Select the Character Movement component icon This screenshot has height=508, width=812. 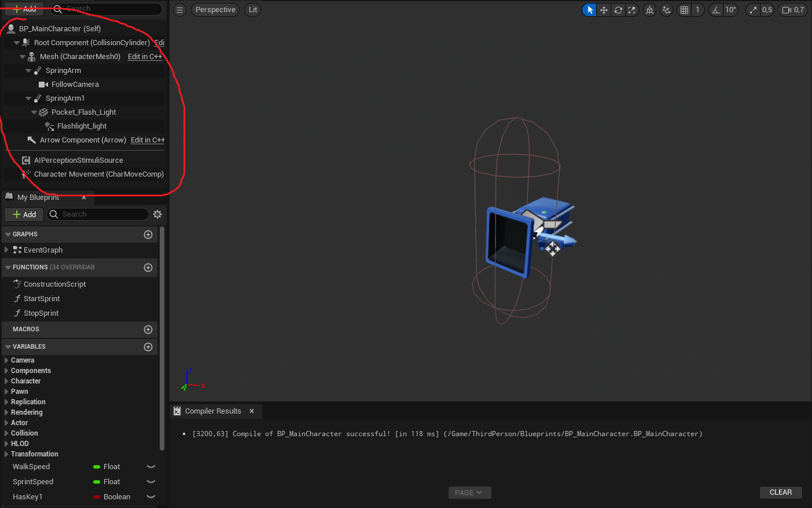tap(26, 174)
